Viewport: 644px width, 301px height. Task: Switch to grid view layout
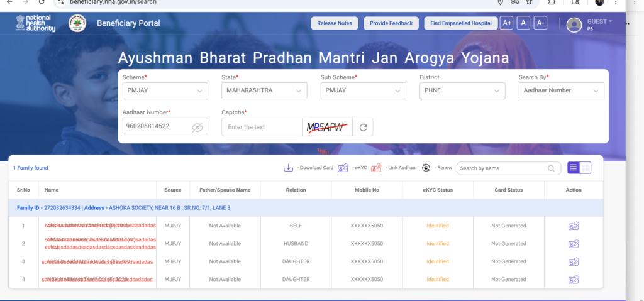click(586, 168)
